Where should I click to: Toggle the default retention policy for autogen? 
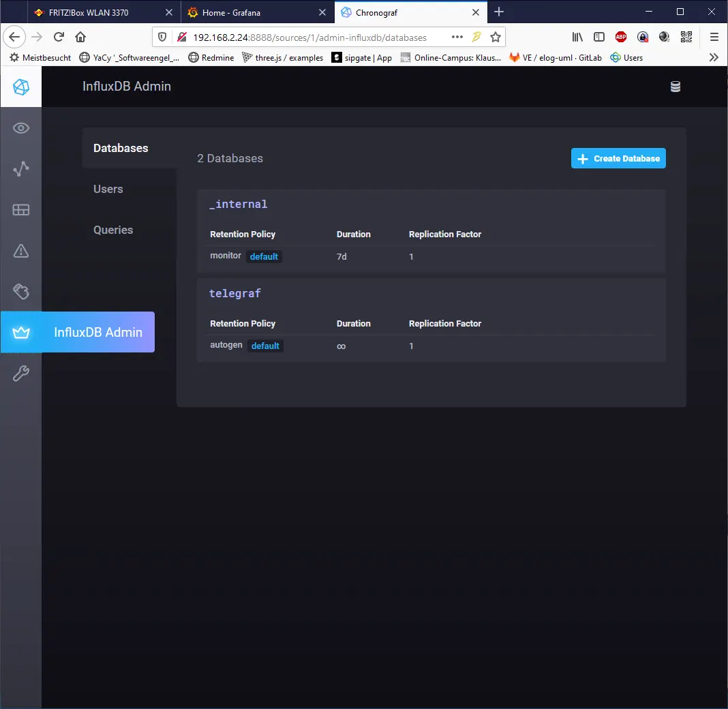[265, 346]
